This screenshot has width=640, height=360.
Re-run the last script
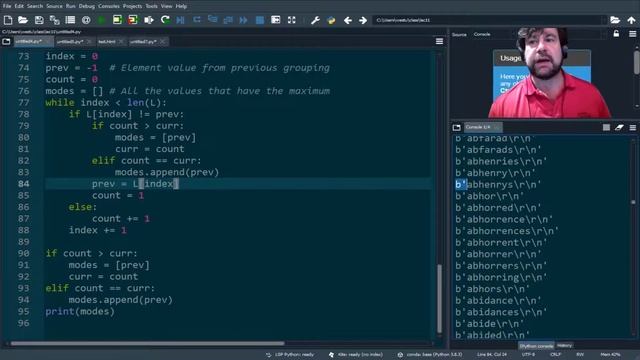[x=165, y=20]
